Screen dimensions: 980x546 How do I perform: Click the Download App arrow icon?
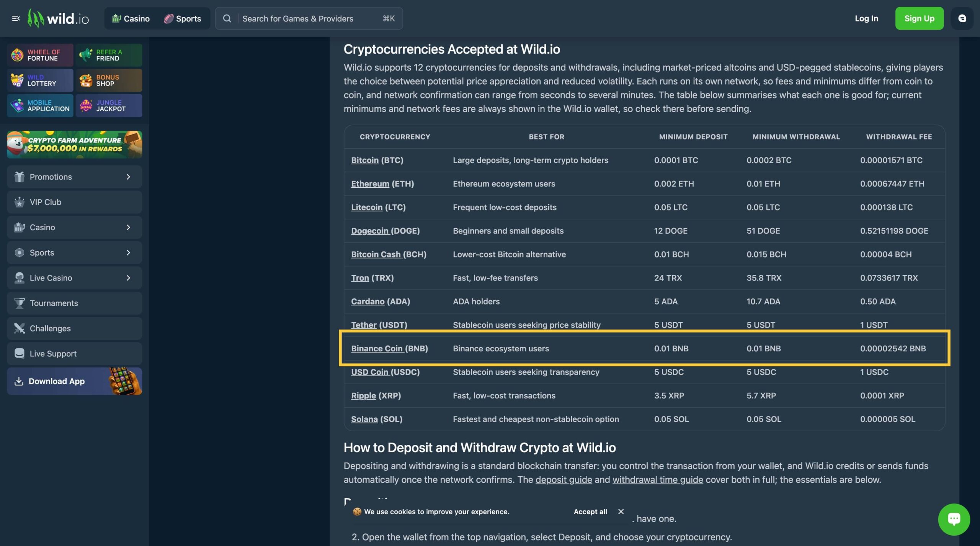[19, 381]
